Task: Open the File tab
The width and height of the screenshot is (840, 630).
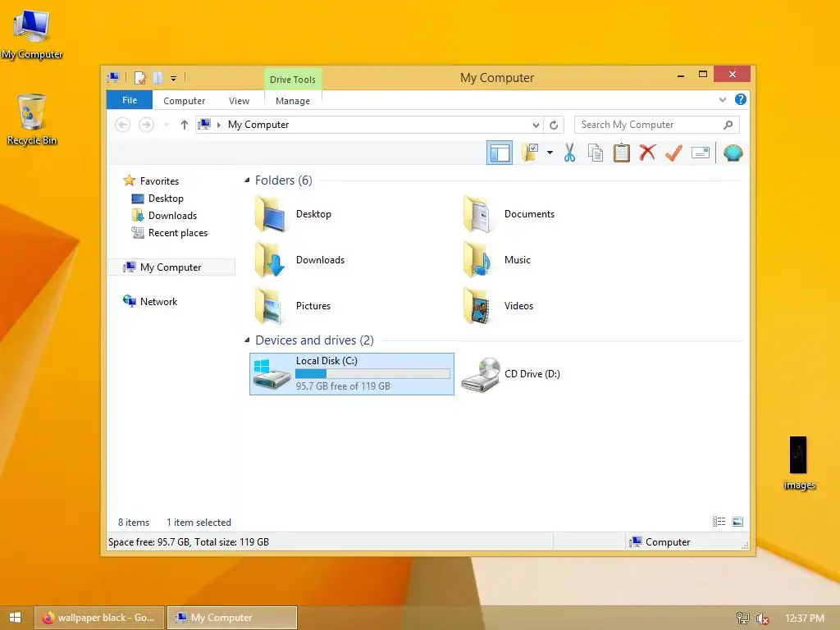Action: (x=130, y=100)
